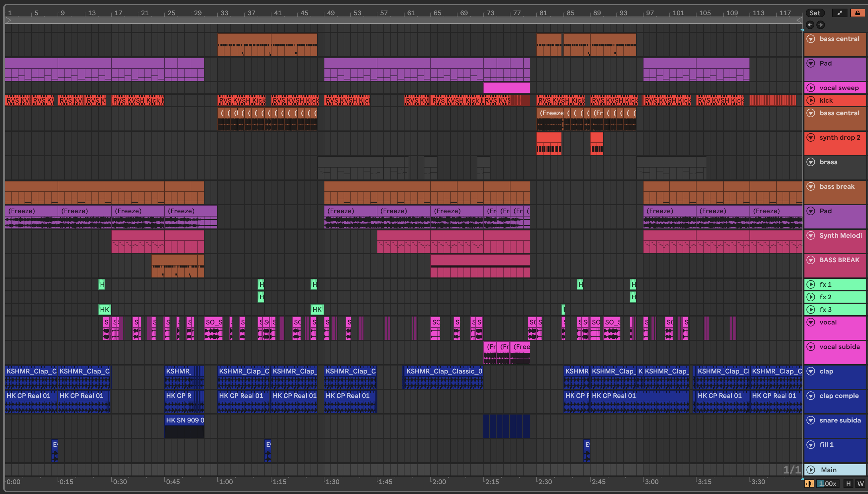
Task: Click the kick track's play icon
Action: [811, 100]
